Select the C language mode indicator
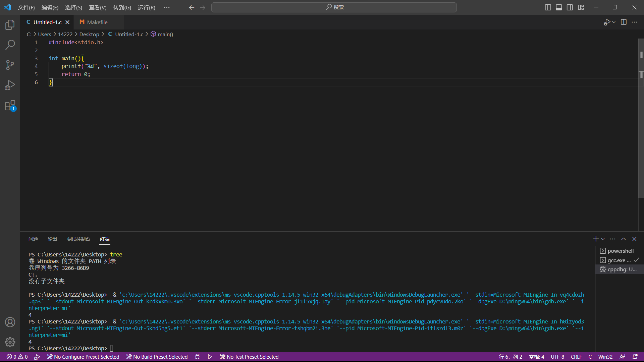 (x=590, y=357)
